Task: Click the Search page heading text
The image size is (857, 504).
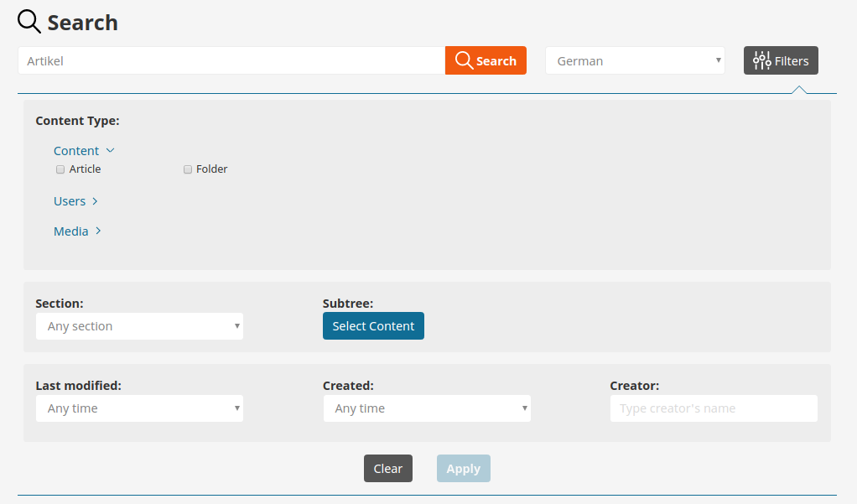Action: [x=82, y=23]
